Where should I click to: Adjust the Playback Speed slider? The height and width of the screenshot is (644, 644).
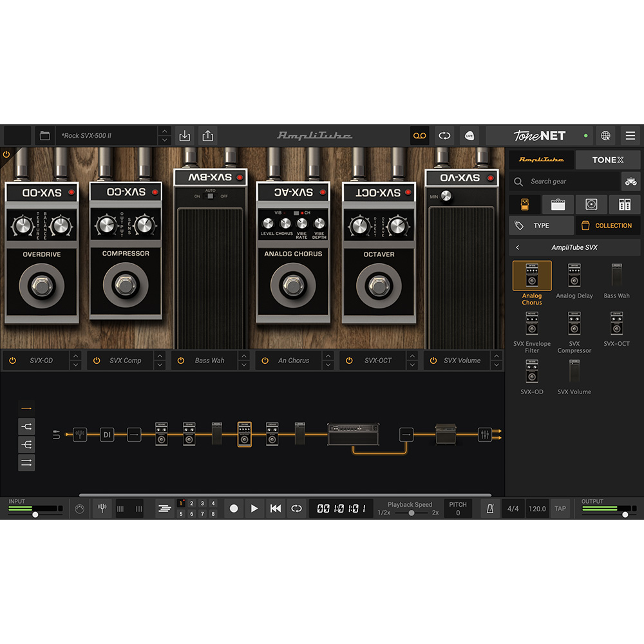click(411, 513)
